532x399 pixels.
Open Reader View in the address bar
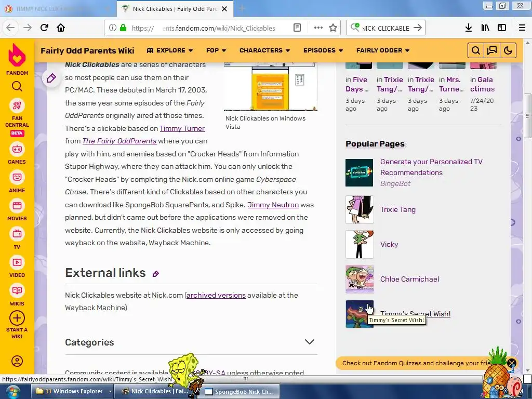tap(297, 28)
